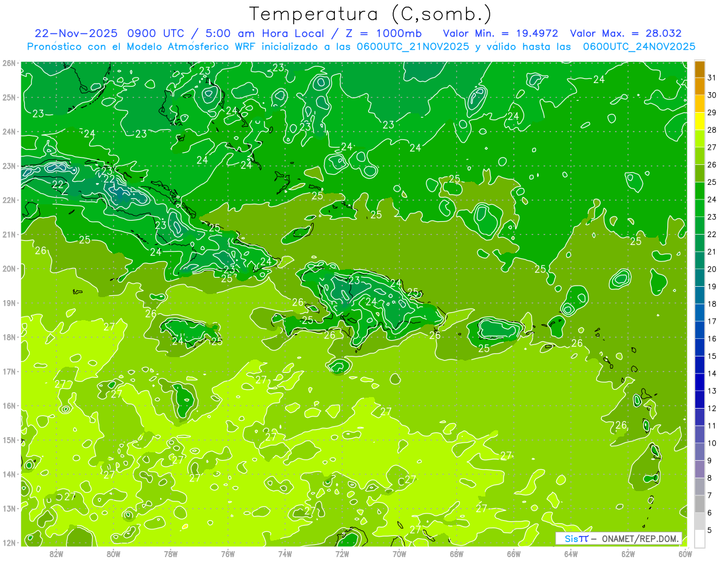The image size is (728, 562).
Task: Click the '74W' longitude axis label
Action: (285, 554)
